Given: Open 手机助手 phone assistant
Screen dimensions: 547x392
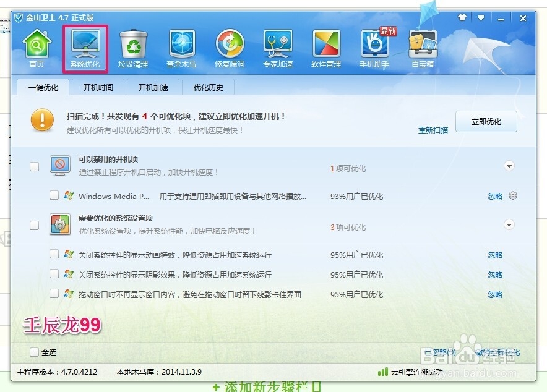Looking at the screenshot, I should click(374, 46).
